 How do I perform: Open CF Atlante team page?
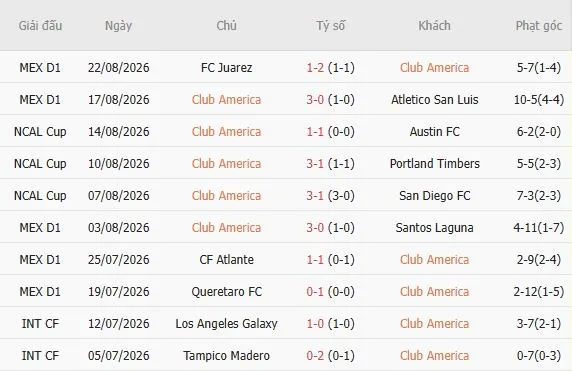226,260
